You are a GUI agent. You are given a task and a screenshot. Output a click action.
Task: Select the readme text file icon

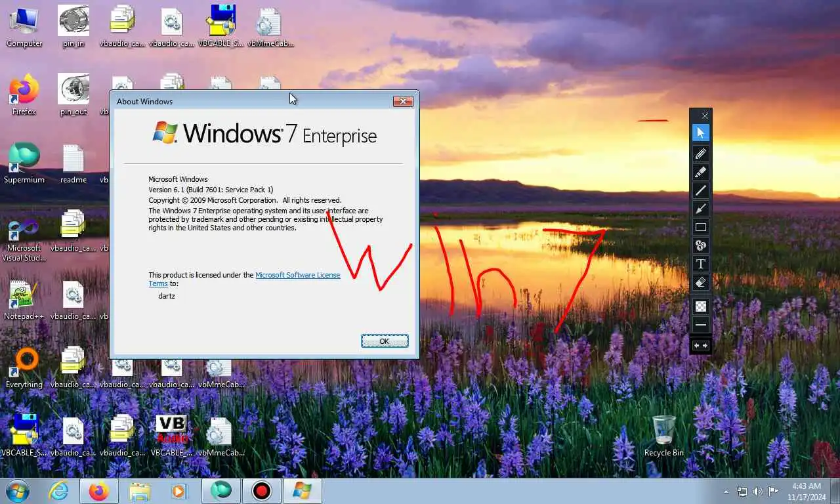[x=73, y=164]
